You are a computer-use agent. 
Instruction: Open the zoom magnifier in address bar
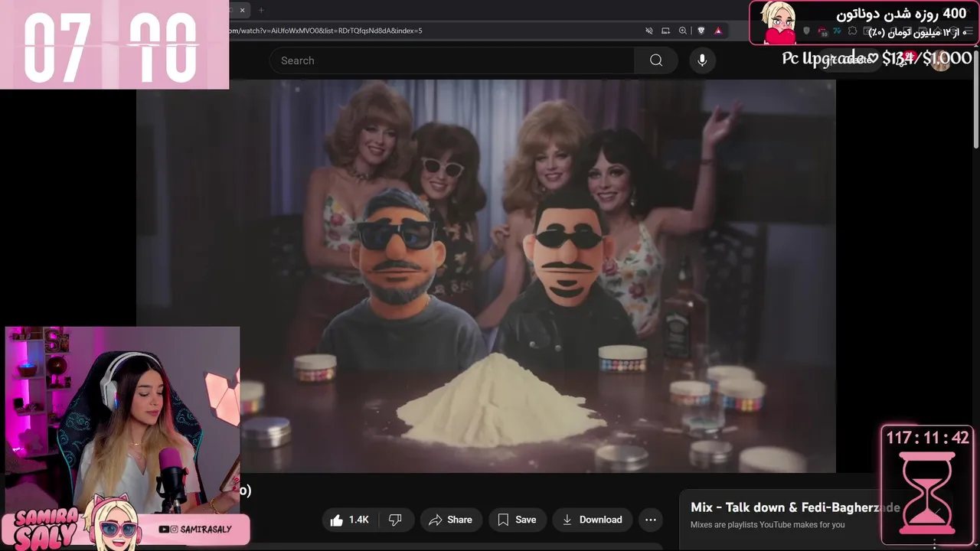tap(682, 31)
